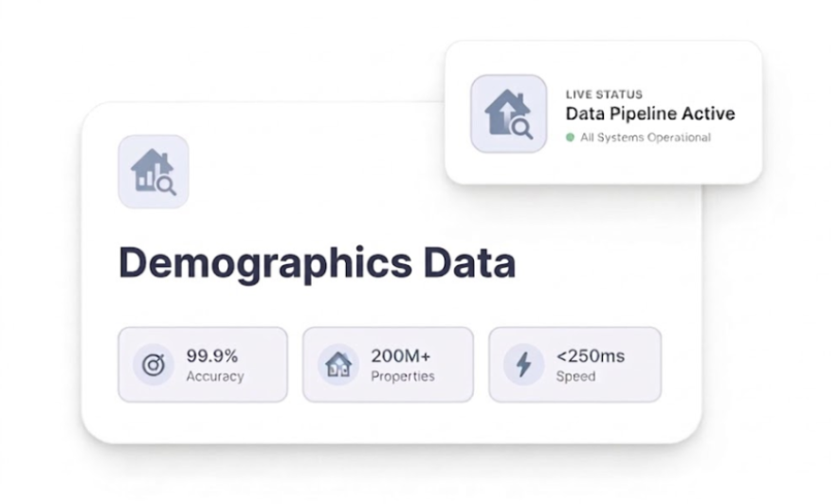Click the <250ms value
Viewport: 838px width, 504px height.
[591, 356]
